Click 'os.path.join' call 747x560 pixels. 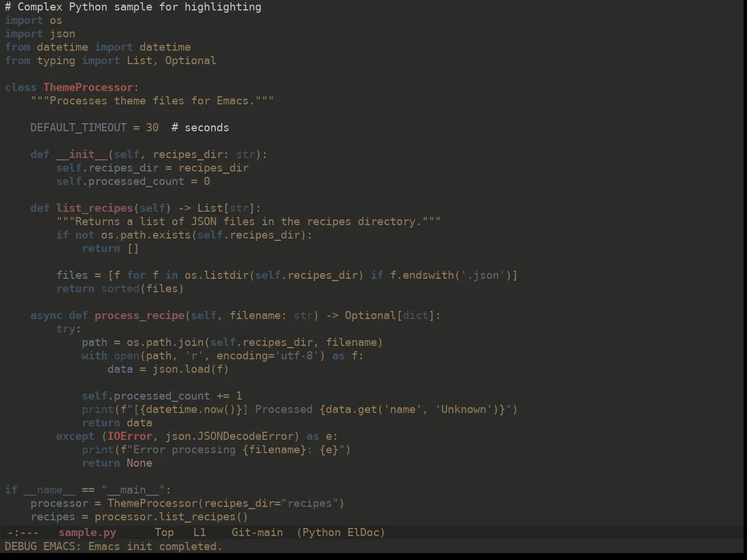[165, 342]
